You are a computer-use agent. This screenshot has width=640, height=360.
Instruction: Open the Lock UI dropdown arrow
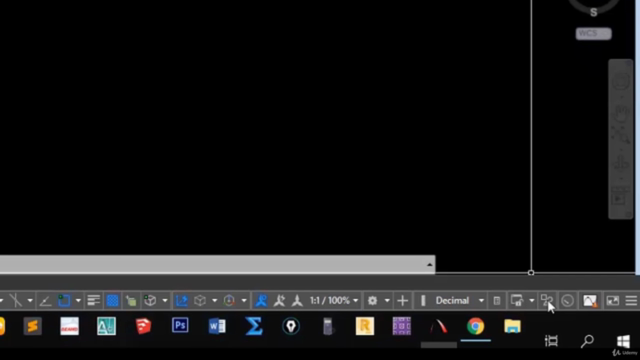(x=531, y=301)
